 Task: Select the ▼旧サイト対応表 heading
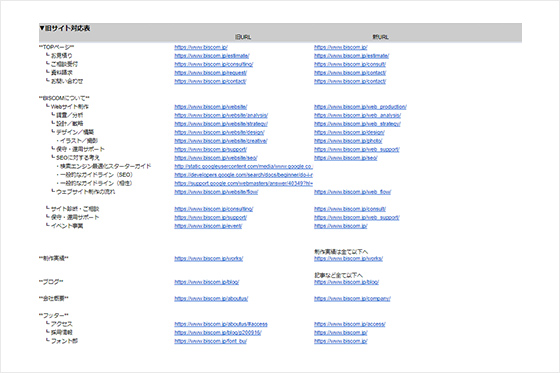[65, 28]
